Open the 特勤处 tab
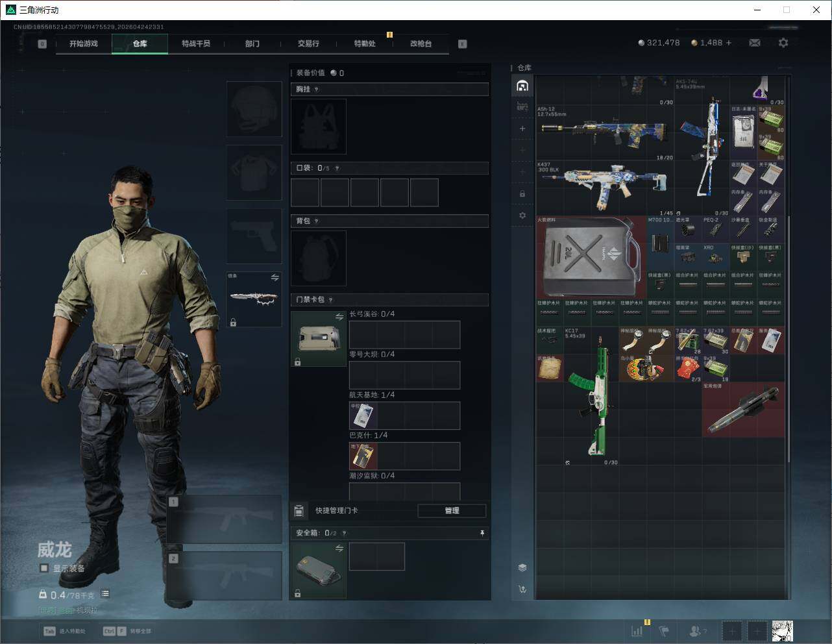 tap(365, 43)
